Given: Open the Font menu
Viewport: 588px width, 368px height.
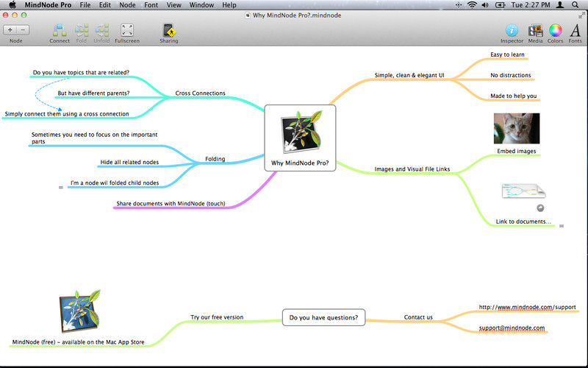Looking at the screenshot, I should tap(151, 5).
